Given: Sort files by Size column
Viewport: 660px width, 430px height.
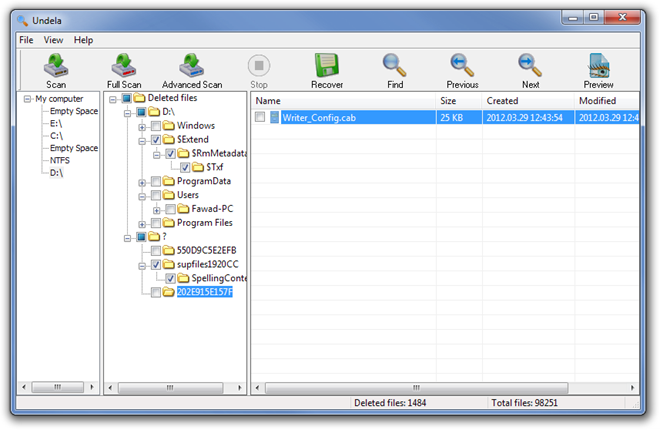Looking at the screenshot, I should tap(459, 101).
